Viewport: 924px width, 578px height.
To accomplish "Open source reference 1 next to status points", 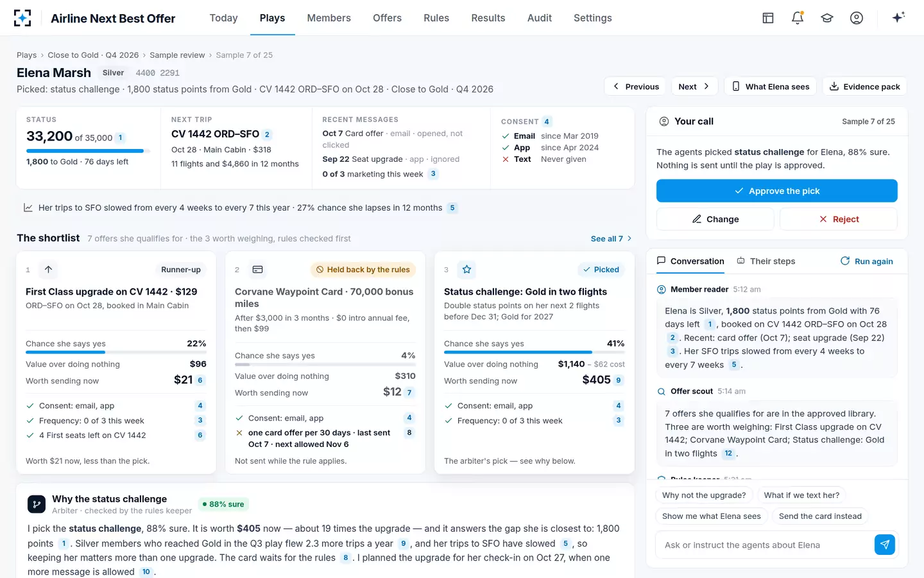I will (x=120, y=137).
